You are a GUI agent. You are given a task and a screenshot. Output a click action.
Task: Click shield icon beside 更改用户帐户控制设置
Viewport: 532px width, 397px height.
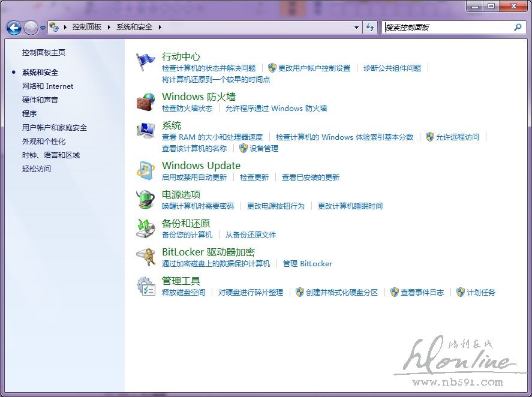pyautogui.click(x=272, y=68)
